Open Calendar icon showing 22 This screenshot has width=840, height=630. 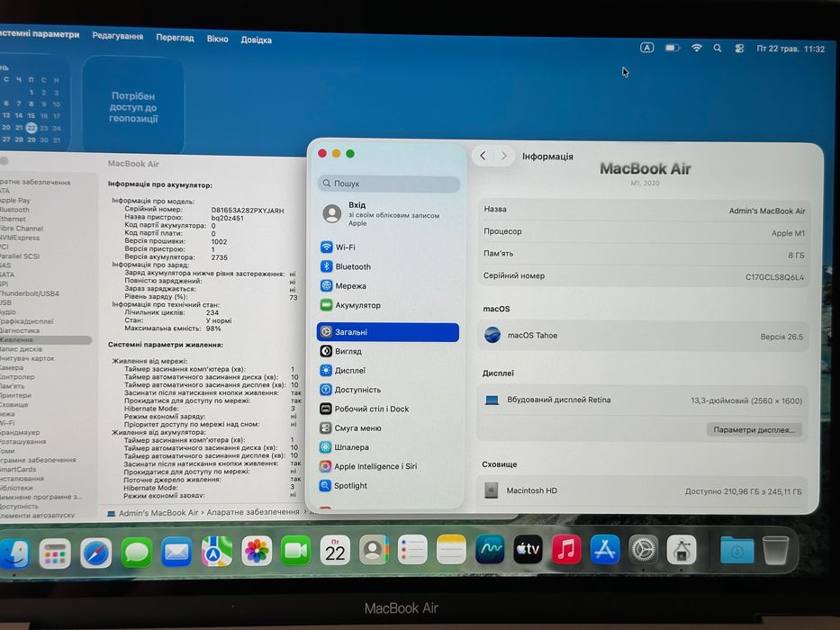[x=335, y=550]
